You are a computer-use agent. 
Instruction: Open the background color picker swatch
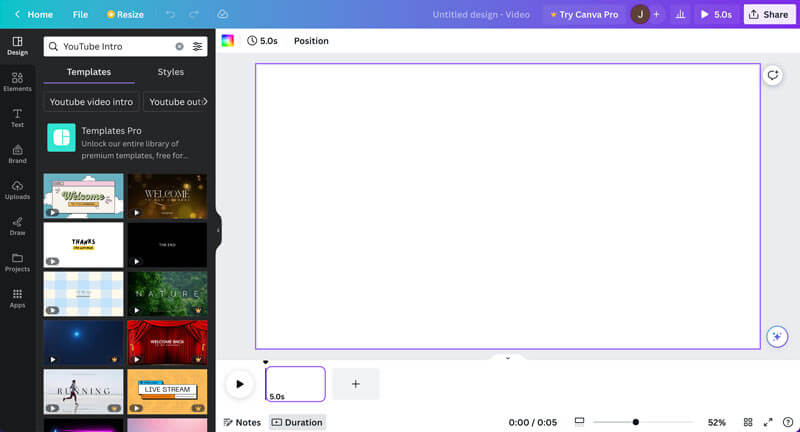(x=228, y=41)
